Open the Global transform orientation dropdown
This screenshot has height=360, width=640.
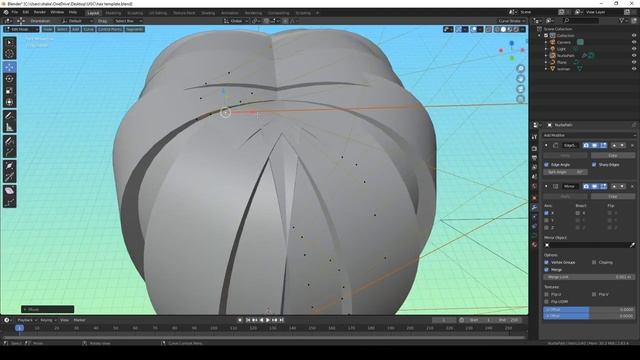click(x=236, y=21)
